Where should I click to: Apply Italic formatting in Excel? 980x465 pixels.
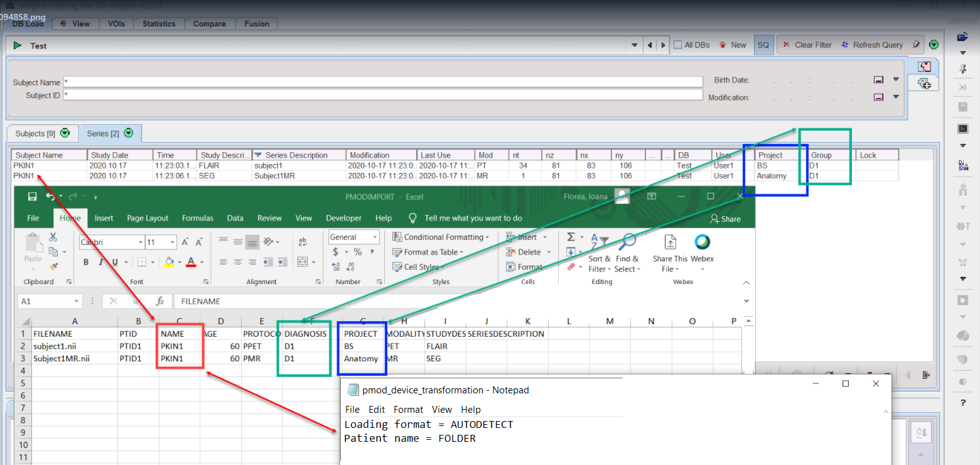coord(100,262)
